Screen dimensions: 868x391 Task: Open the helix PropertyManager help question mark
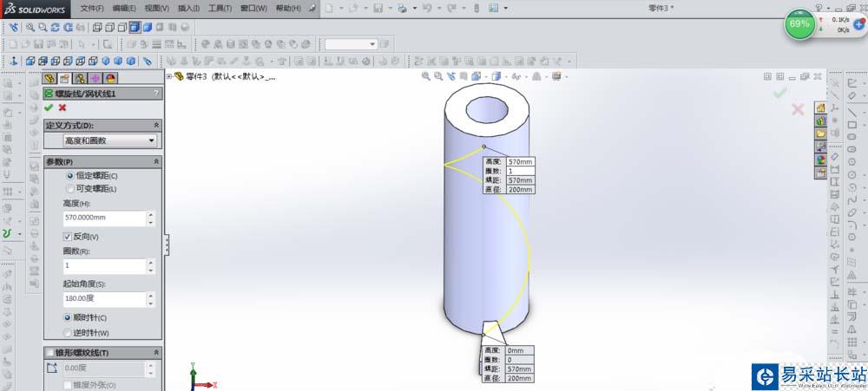pos(156,94)
